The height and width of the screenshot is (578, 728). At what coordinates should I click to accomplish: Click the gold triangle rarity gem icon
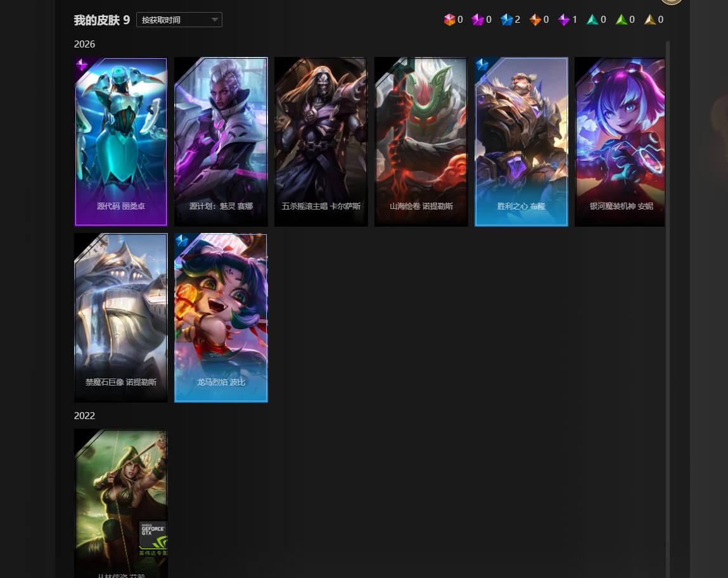point(650,20)
